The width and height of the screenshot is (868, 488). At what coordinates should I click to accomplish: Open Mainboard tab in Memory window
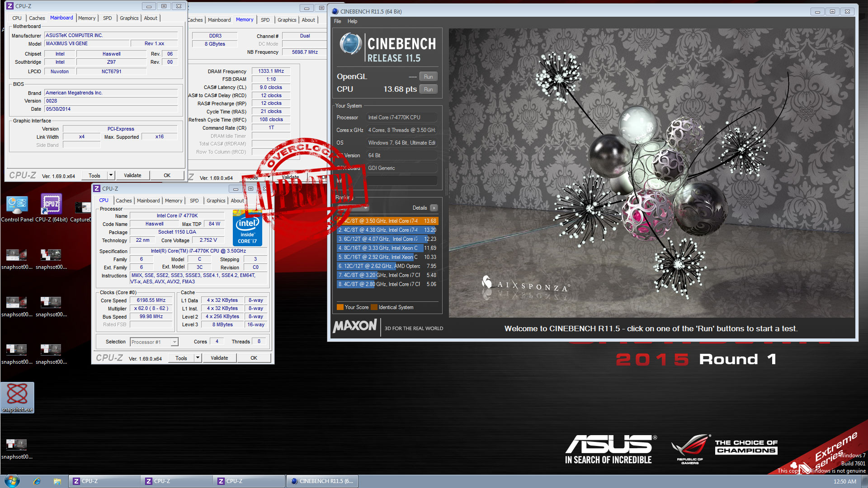pos(219,20)
